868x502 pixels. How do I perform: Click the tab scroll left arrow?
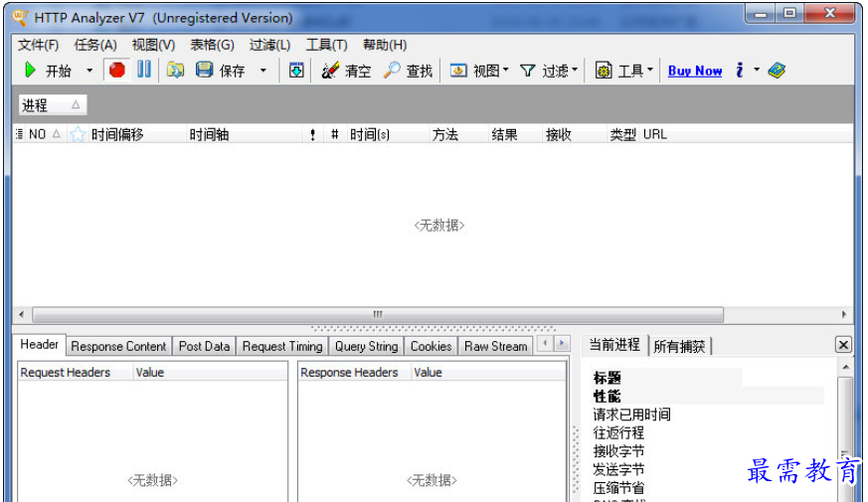(545, 343)
